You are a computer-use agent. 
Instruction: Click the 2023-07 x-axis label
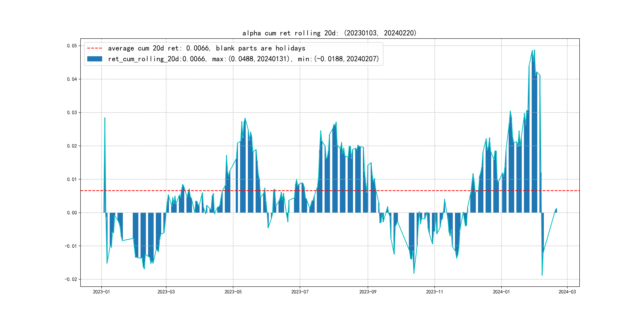pyautogui.click(x=300, y=292)
